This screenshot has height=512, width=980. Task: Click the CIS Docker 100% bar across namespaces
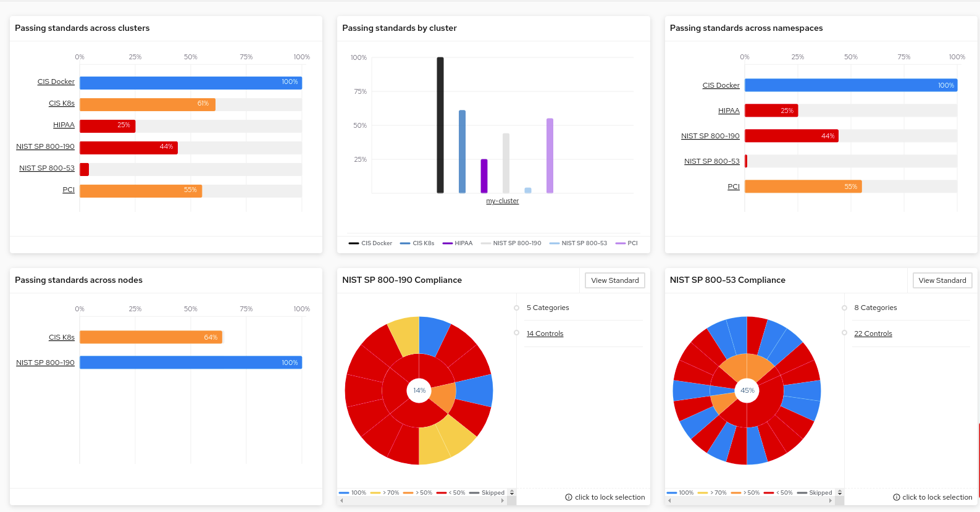coord(851,85)
